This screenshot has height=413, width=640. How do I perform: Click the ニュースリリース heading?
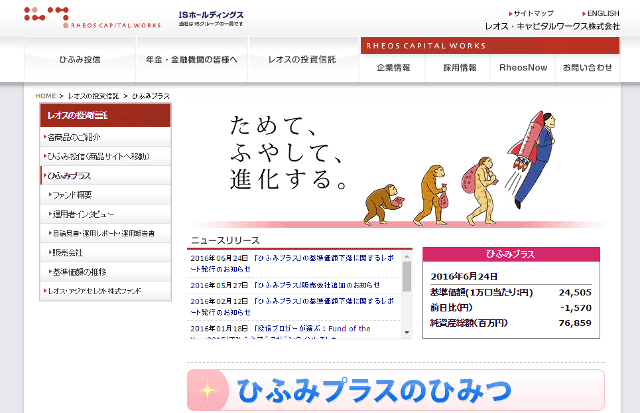tap(225, 240)
